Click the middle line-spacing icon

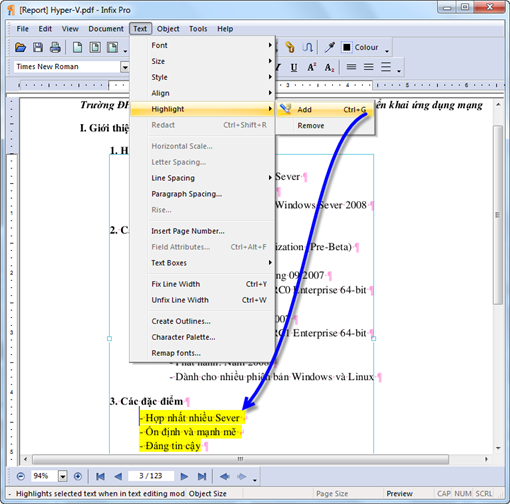point(368,67)
